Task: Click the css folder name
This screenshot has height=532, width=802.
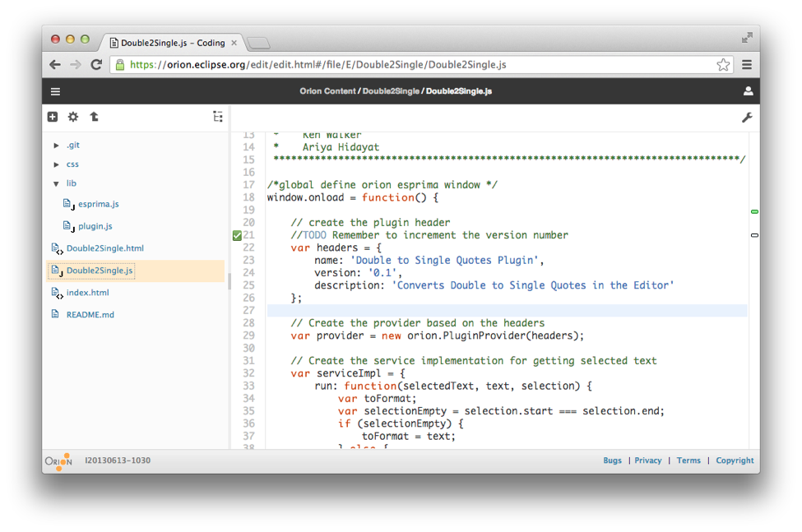Action: pos(72,164)
